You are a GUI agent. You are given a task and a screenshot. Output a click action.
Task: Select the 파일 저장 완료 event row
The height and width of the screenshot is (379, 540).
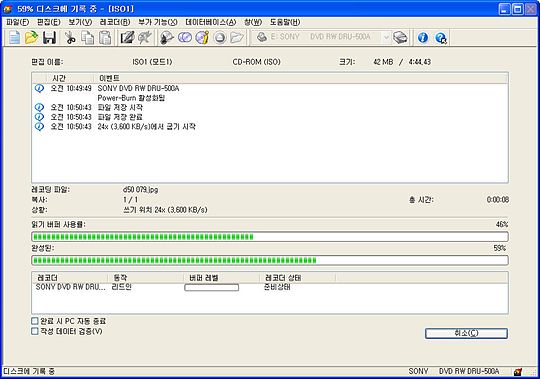coord(270,117)
